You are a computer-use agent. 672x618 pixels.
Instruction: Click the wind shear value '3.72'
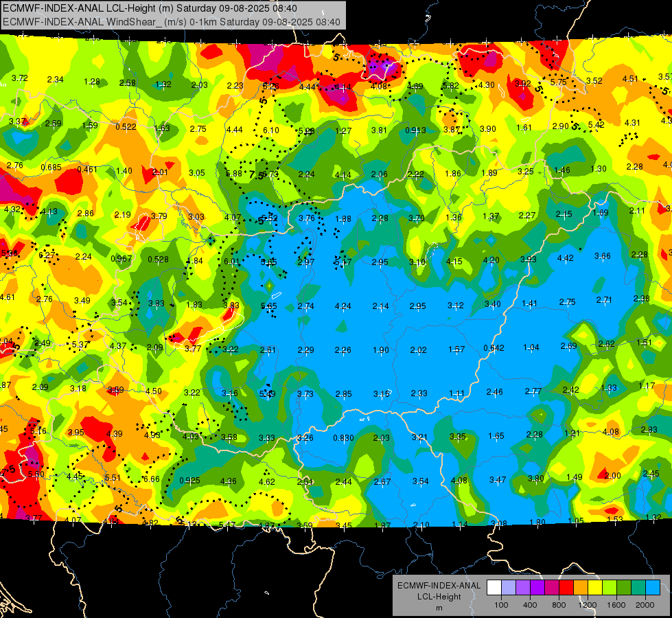coord(20,78)
